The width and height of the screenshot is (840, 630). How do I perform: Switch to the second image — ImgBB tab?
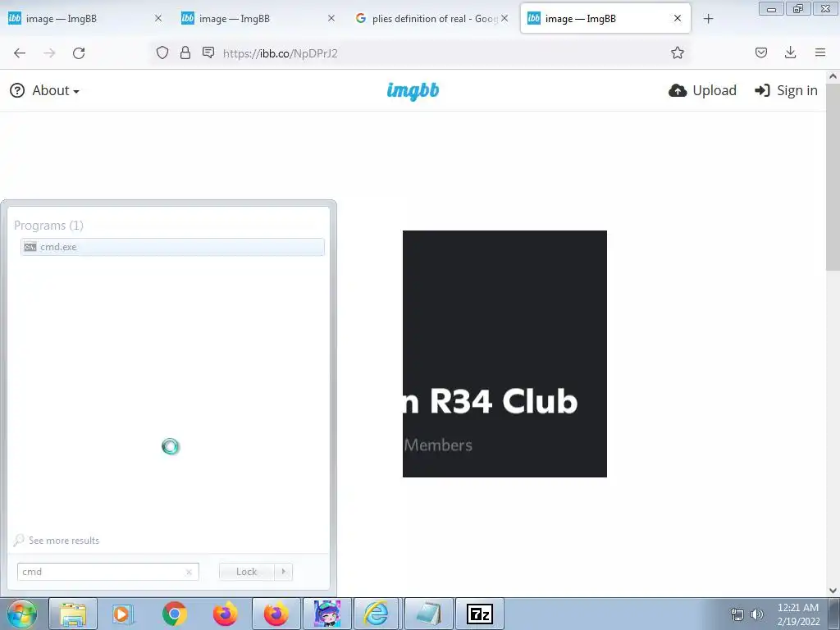258,18
